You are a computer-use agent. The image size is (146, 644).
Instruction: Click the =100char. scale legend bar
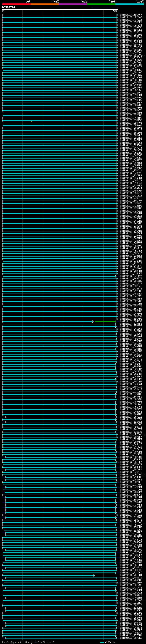pyautogui.click(x=102, y=642)
